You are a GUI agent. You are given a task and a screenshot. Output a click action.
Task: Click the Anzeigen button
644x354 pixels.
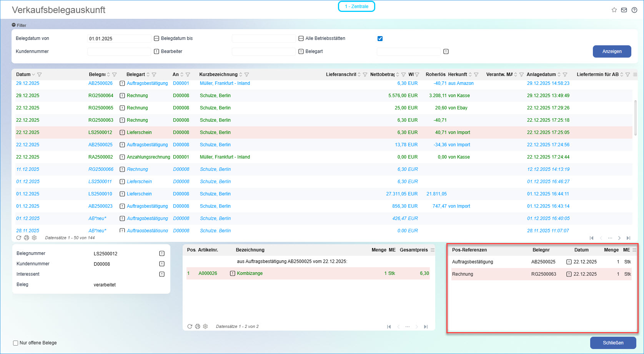click(612, 51)
